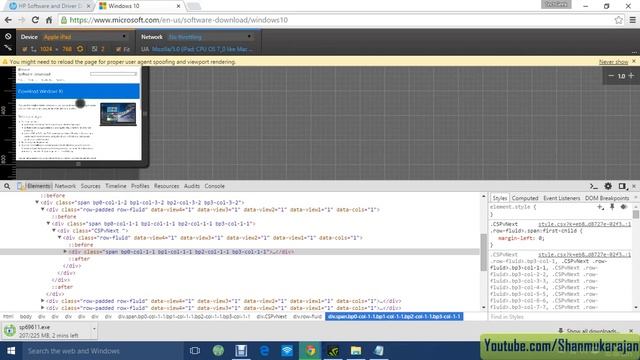Click the pin element state icon
The height and width of the screenshot is (360, 640).
(x=612, y=207)
